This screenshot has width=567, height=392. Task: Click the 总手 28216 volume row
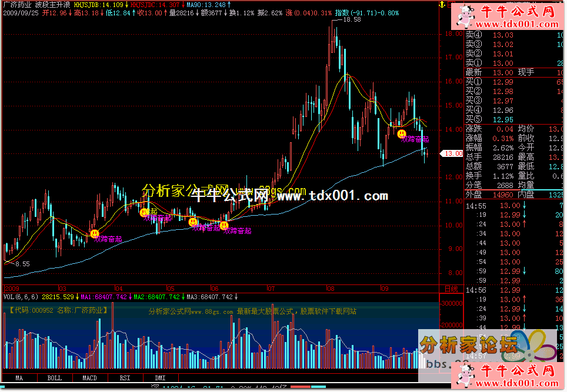(489, 157)
